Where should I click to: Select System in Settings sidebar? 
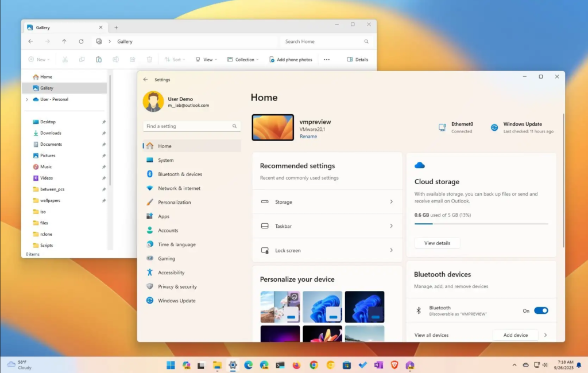192,160
